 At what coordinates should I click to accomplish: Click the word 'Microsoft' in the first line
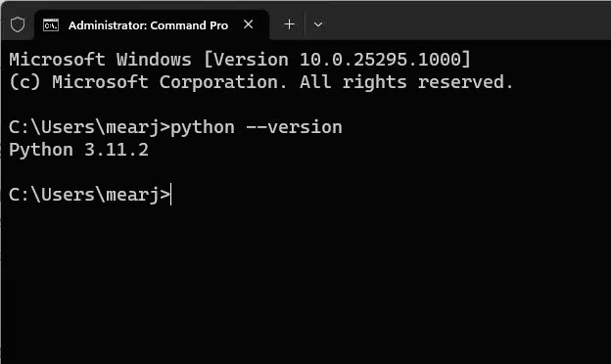coord(57,60)
